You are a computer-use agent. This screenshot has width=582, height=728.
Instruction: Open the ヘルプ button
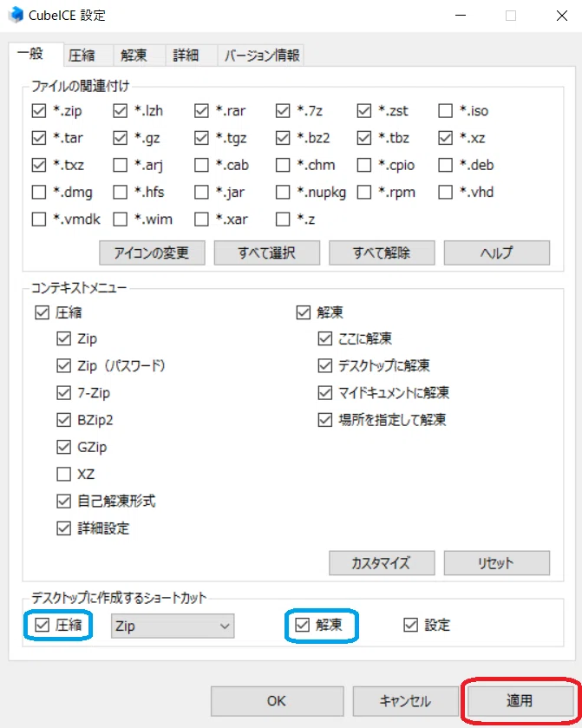497,253
